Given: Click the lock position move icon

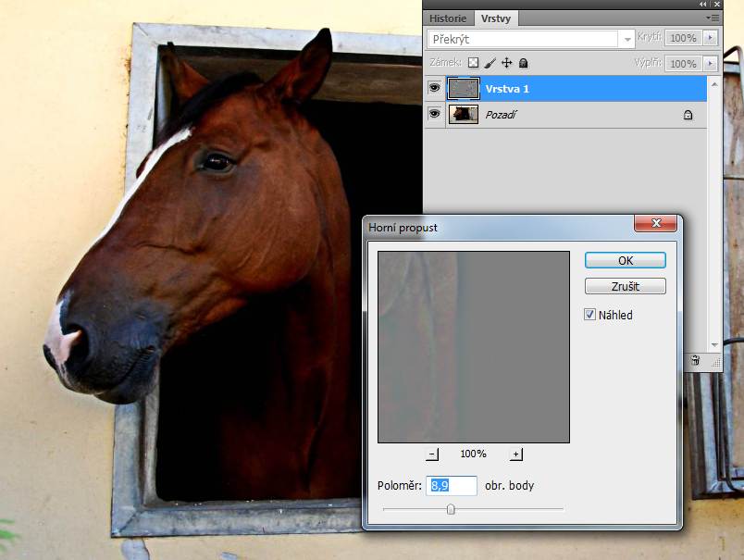Looking at the screenshot, I should click(x=506, y=63).
